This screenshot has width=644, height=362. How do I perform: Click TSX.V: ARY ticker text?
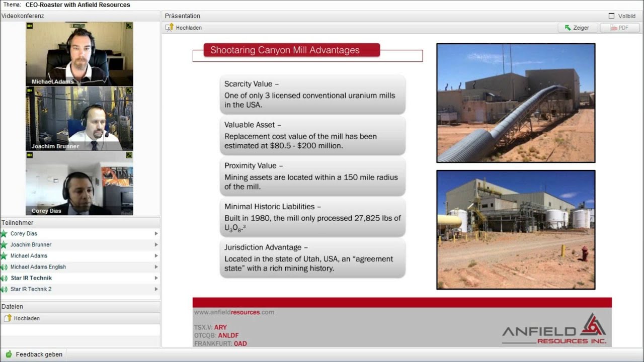pyautogui.click(x=210, y=327)
